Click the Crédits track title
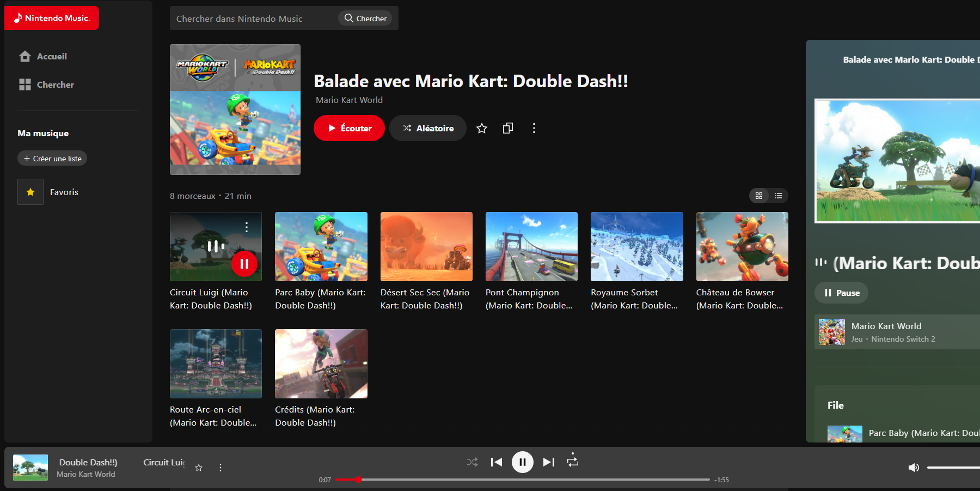Image resolution: width=980 pixels, height=491 pixels. point(315,416)
